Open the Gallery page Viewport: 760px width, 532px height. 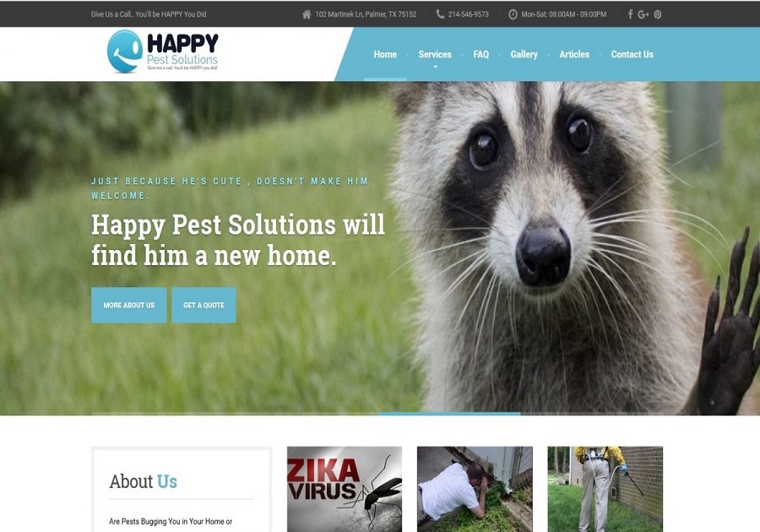pyautogui.click(x=524, y=54)
